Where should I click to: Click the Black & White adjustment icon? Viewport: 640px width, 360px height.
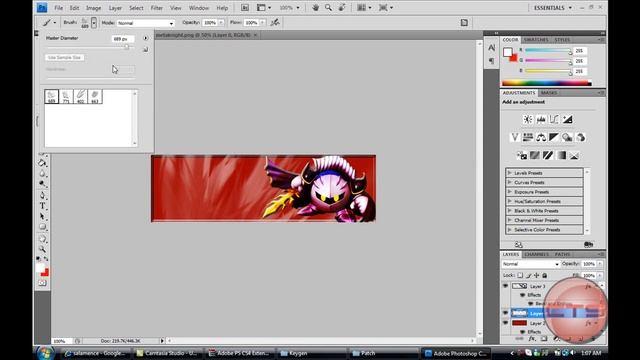pos(554,137)
